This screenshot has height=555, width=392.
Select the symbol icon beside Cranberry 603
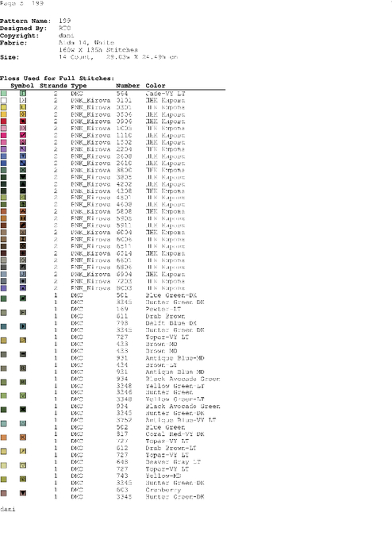tap(23, 493)
